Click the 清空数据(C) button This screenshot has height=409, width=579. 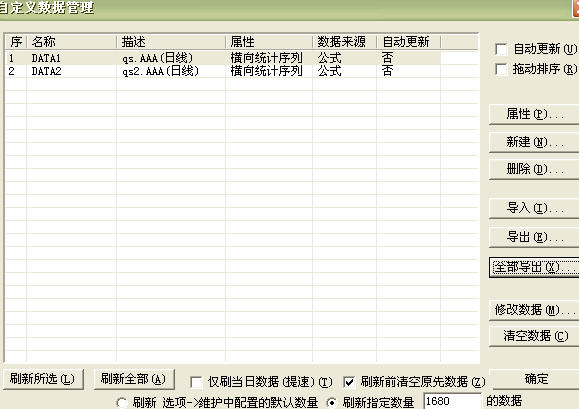pos(534,336)
